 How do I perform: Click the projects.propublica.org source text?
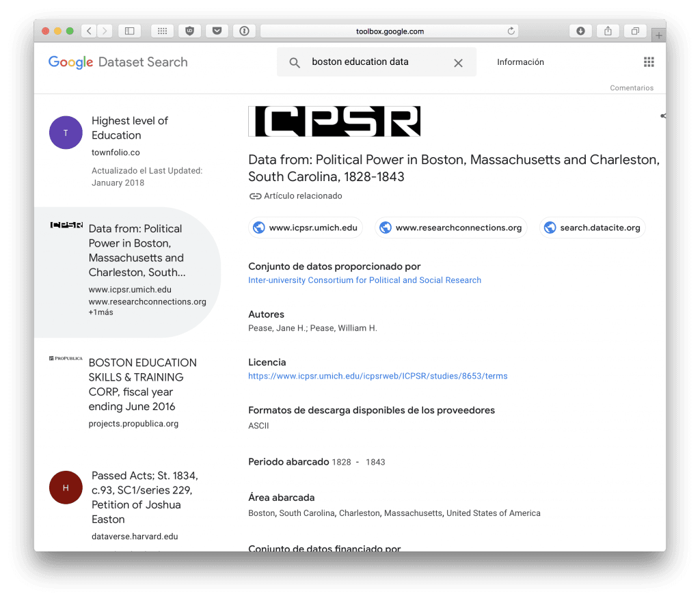click(x=133, y=424)
